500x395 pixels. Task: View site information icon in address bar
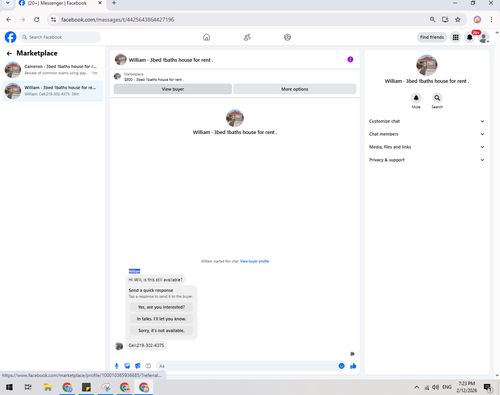click(x=53, y=20)
